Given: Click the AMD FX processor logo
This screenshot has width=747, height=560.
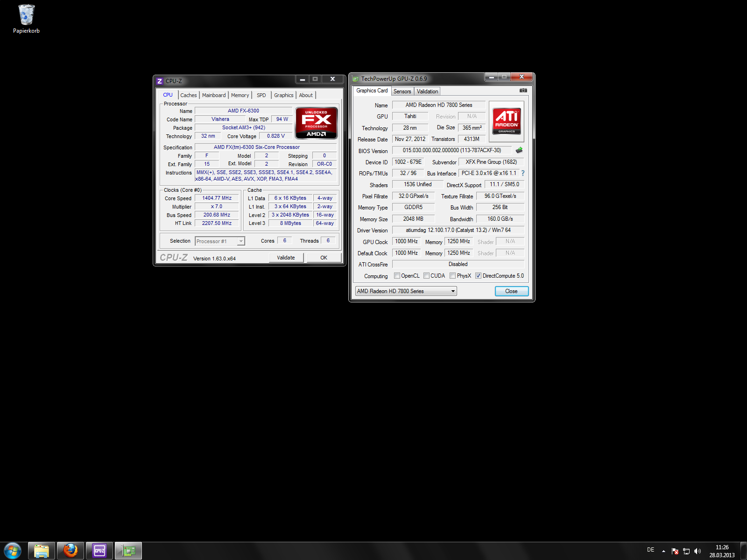Looking at the screenshot, I should click(x=316, y=123).
